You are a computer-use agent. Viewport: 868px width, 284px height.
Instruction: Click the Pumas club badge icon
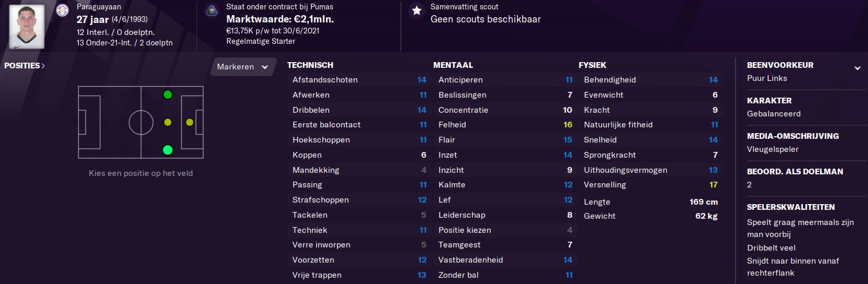(x=212, y=10)
